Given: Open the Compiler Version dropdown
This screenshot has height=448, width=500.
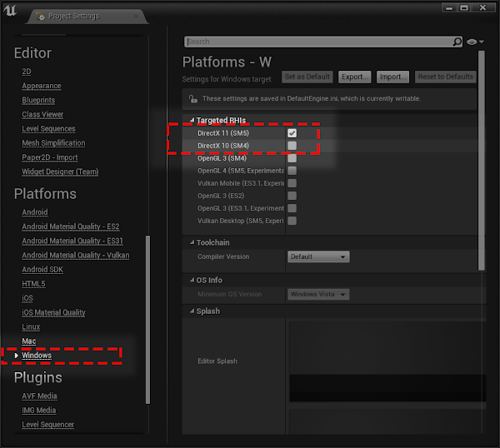Looking at the screenshot, I should pyautogui.click(x=318, y=256).
